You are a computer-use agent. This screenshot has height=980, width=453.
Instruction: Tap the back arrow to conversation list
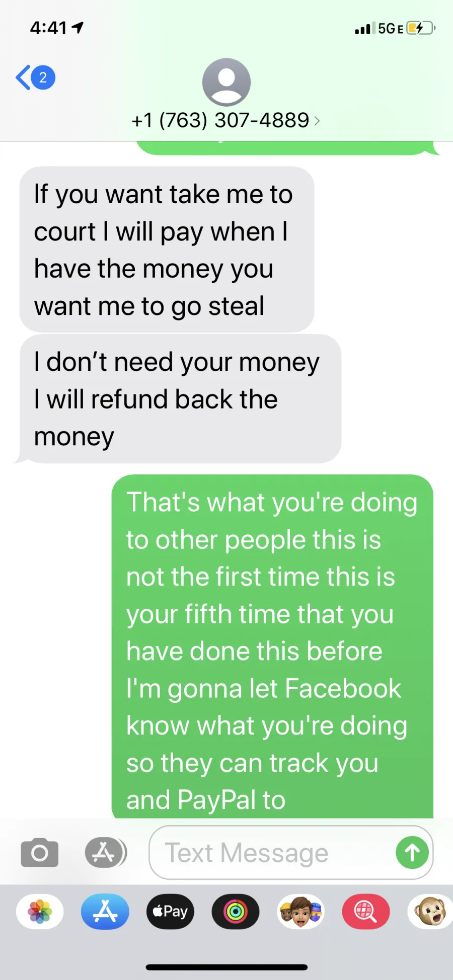23,77
